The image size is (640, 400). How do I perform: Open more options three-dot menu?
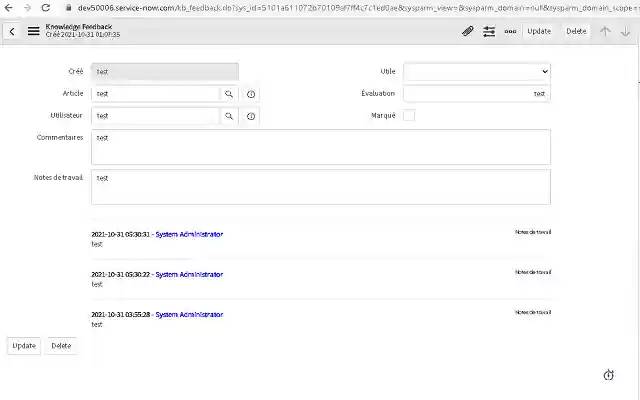[510, 31]
